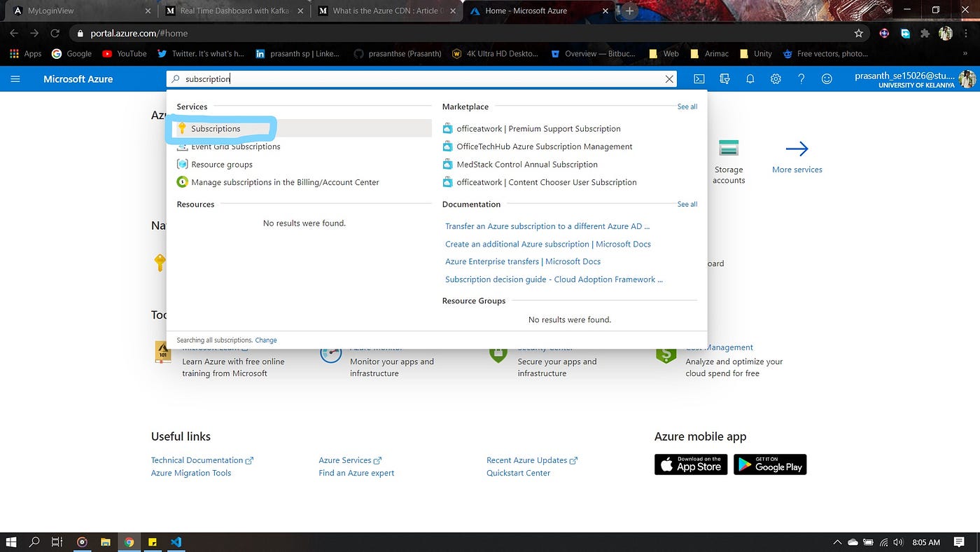Open Cloud Shell from the top bar
Screen dimensions: 980x552
(699, 79)
